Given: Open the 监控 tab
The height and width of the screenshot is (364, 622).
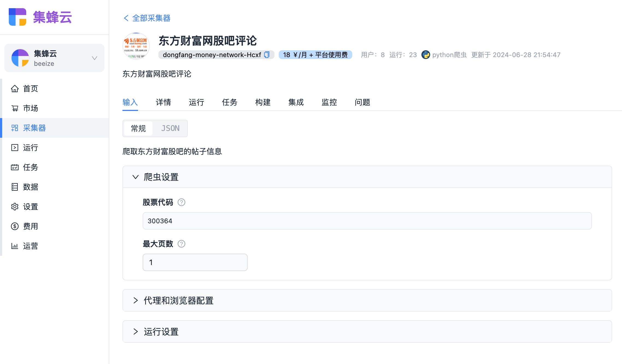Looking at the screenshot, I should 329,102.
